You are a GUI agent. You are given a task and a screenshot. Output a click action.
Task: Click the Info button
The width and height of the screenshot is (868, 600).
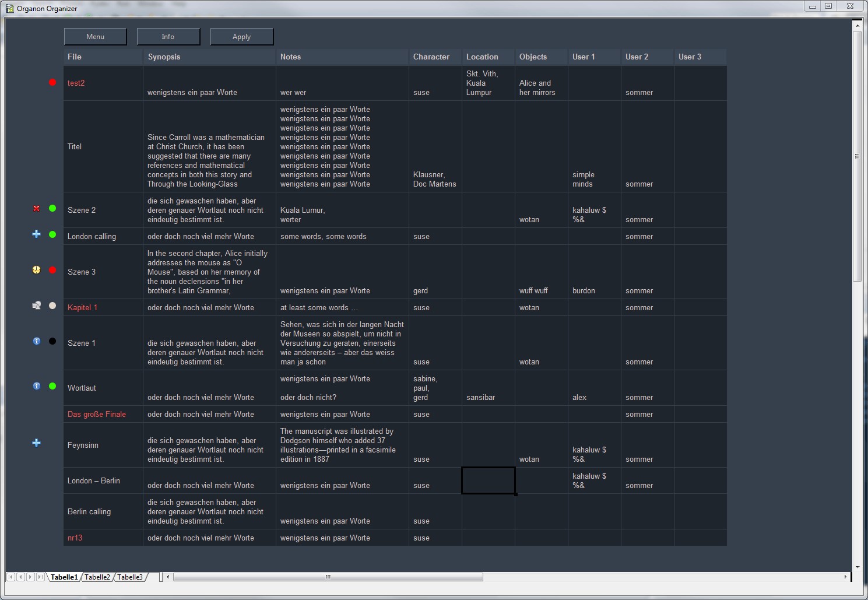(x=168, y=37)
